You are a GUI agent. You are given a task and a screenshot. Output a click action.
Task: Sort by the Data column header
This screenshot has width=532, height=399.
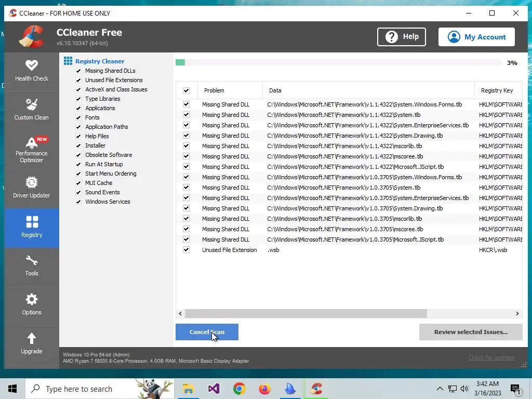point(368,90)
